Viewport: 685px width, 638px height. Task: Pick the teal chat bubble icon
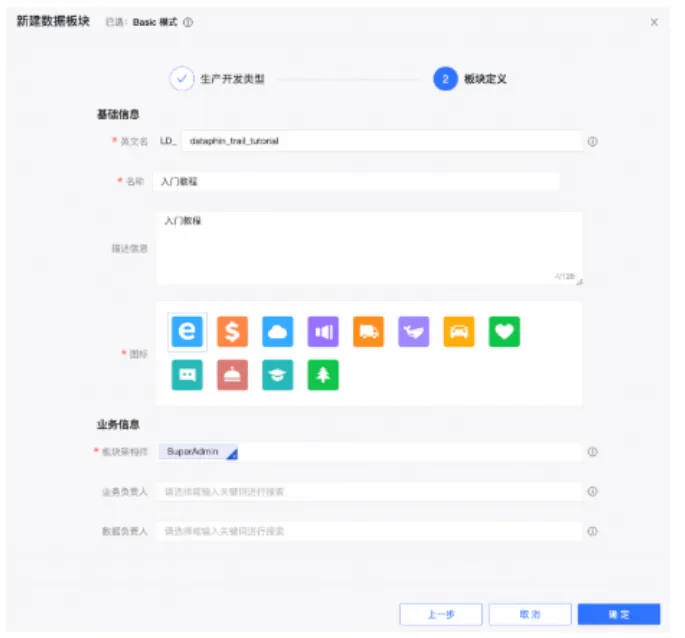[x=187, y=375]
